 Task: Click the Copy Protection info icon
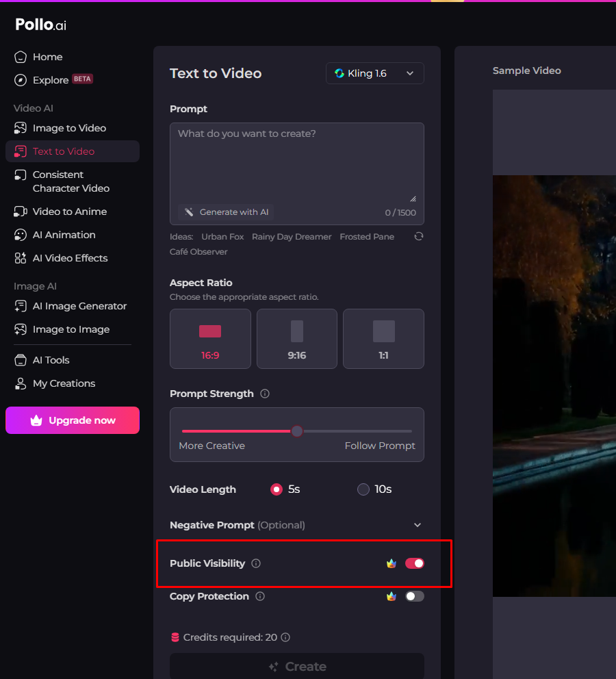(260, 596)
